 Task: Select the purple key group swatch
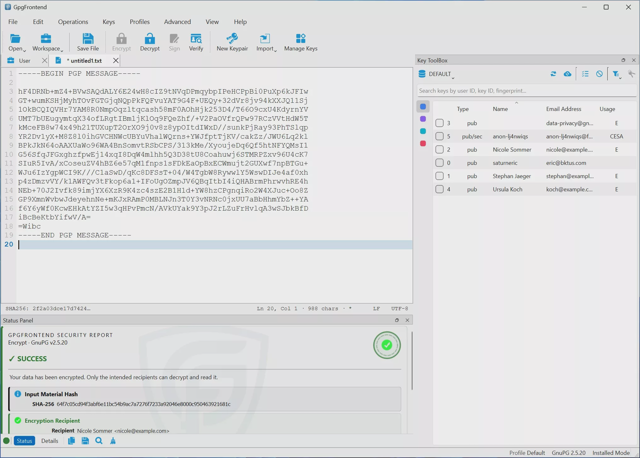[423, 119]
